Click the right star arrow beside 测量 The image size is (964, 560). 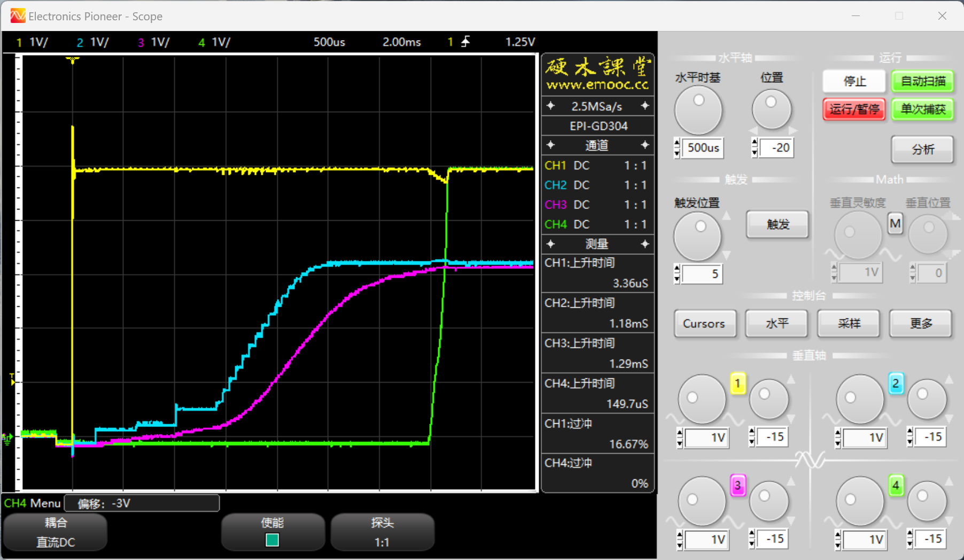coord(645,244)
